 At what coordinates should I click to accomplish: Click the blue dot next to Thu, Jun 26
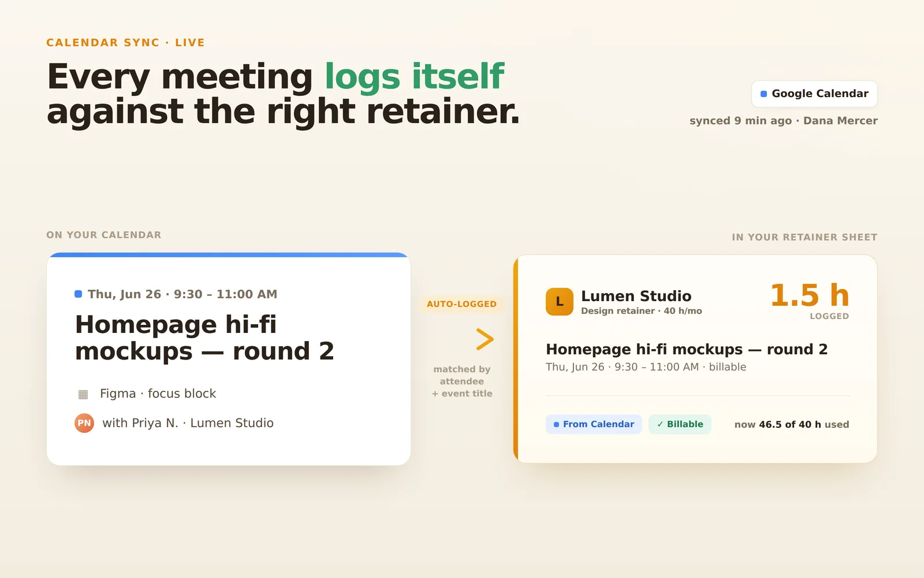click(79, 294)
